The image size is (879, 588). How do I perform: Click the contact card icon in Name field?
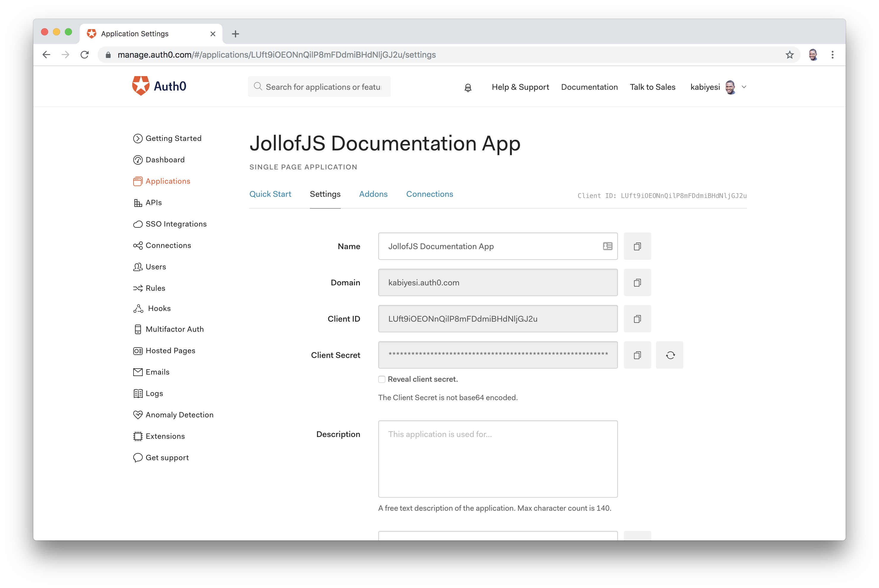point(608,246)
